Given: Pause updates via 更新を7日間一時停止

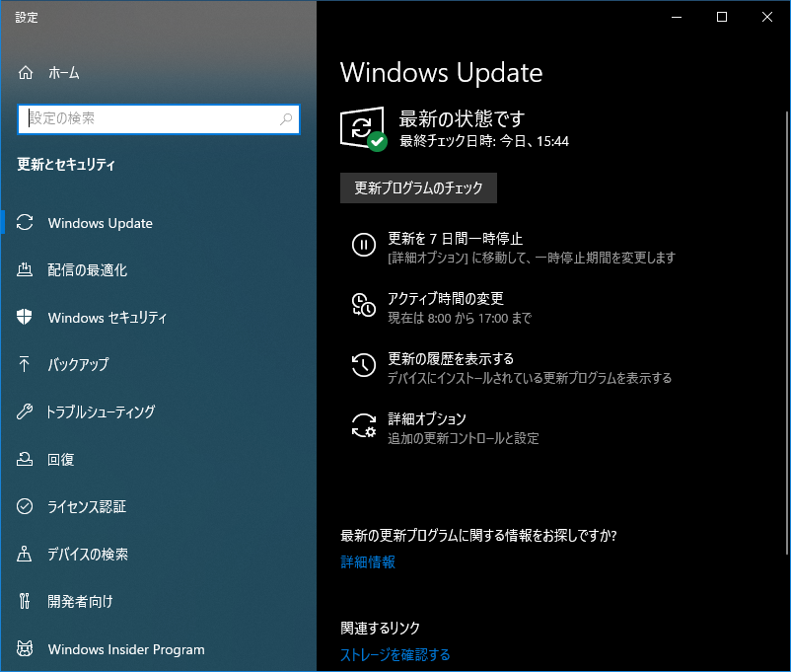Looking at the screenshot, I should (x=455, y=238).
